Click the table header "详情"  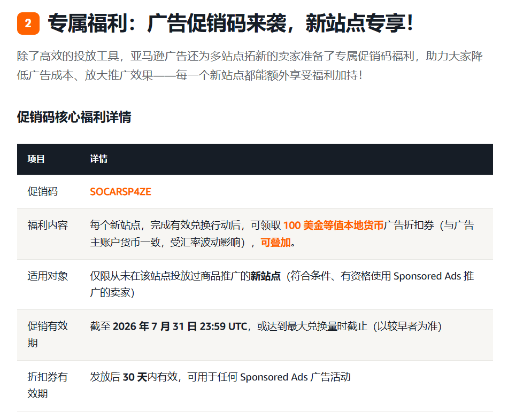[98, 159]
